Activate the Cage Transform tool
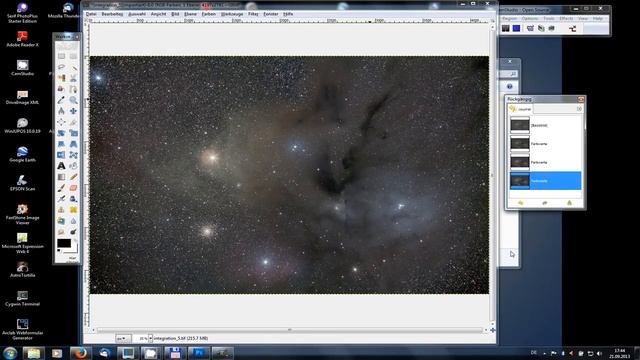Screen dimensions: 640x360 pyautogui.click(x=73, y=155)
